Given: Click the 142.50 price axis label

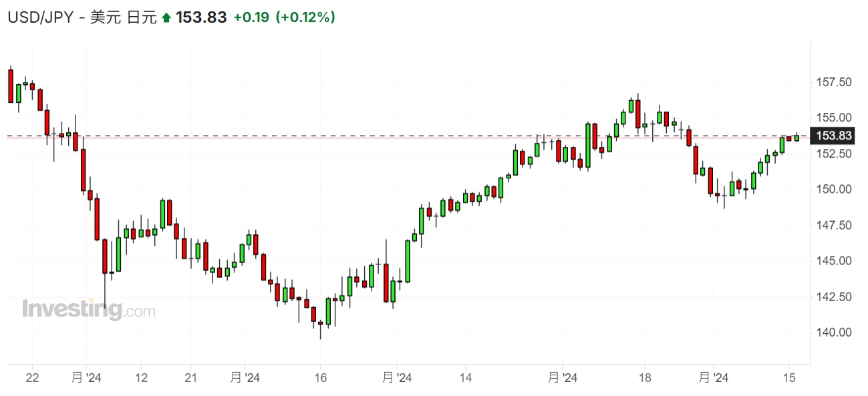Looking at the screenshot, I should click(834, 296).
